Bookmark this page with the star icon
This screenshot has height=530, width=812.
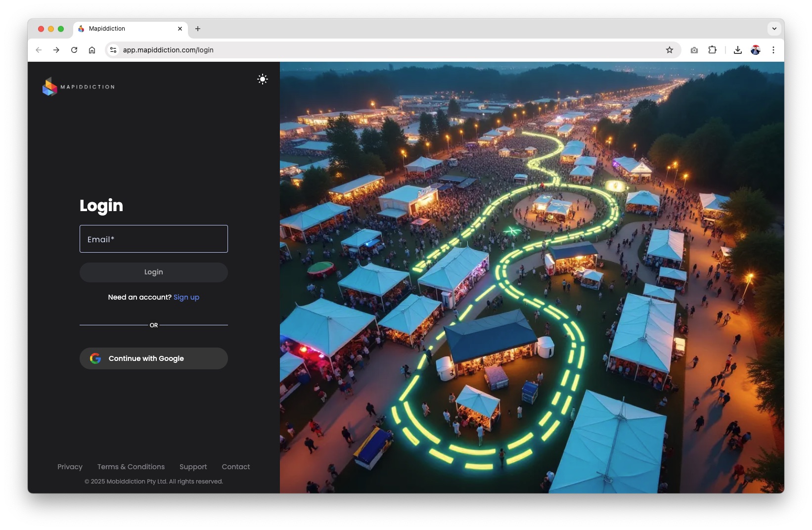[670, 50]
